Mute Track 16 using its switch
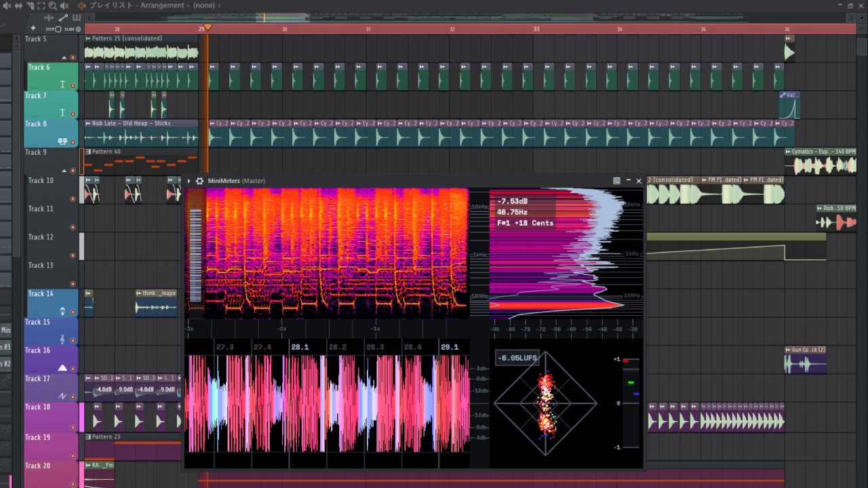 [73, 369]
